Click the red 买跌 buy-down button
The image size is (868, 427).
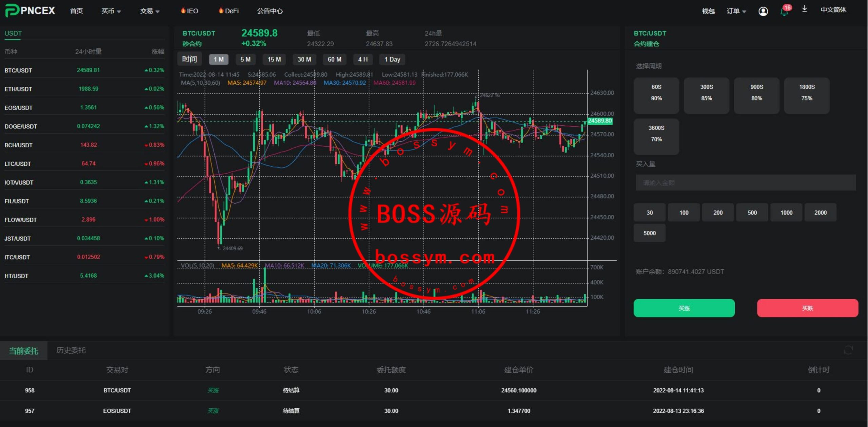click(808, 308)
